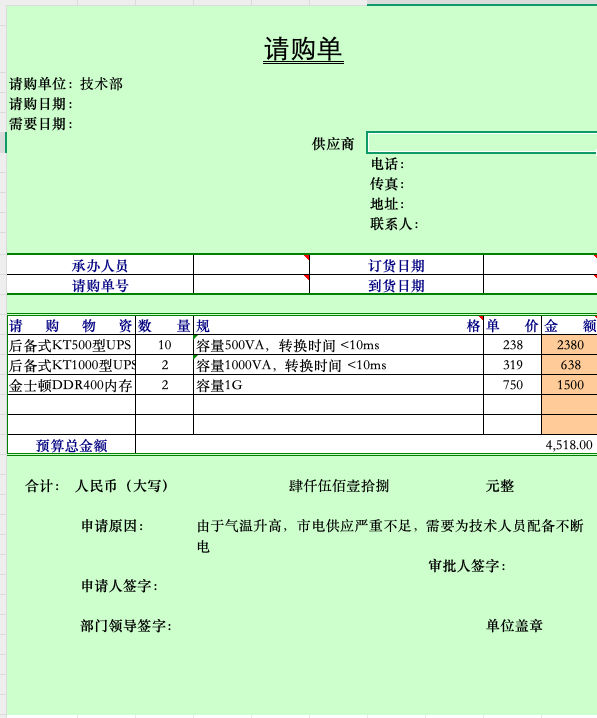Click the total amount 4,518.00 cell
Image resolution: width=597 pixels, height=718 pixels.
tap(366, 445)
